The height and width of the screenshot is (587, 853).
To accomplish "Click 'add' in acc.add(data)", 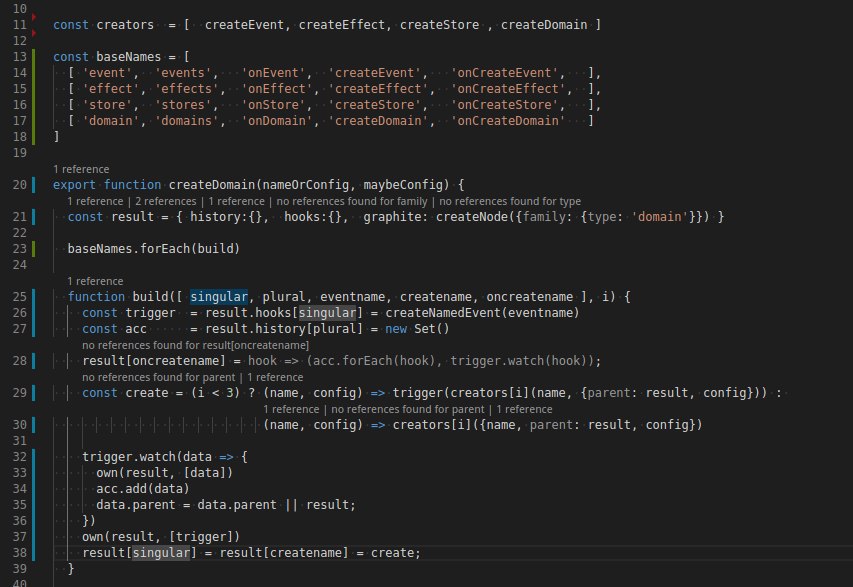I will [136, 489].
